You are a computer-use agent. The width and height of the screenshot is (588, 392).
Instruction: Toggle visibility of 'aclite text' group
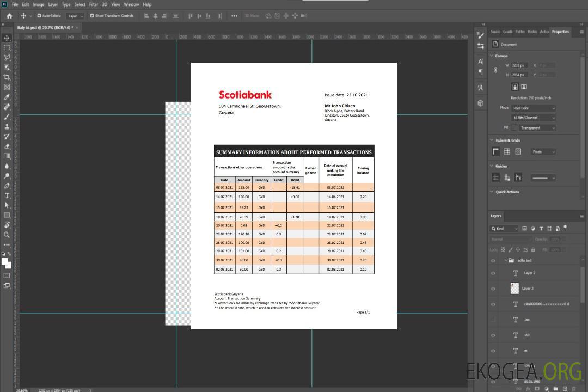tap(493, 261)
